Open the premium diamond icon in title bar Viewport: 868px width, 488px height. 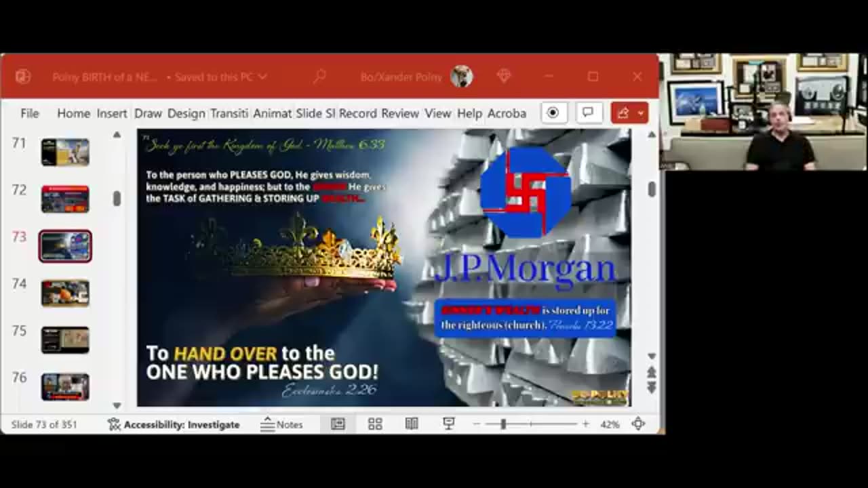[x=504, y=77]
